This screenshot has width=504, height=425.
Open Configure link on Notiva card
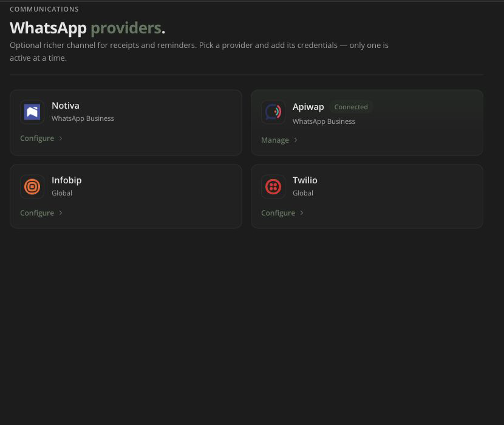pyautogui.click(x=41, y=138)
